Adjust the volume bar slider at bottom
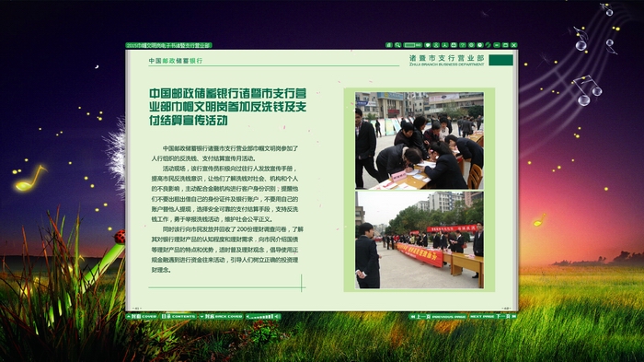 (x=260, y=316)
